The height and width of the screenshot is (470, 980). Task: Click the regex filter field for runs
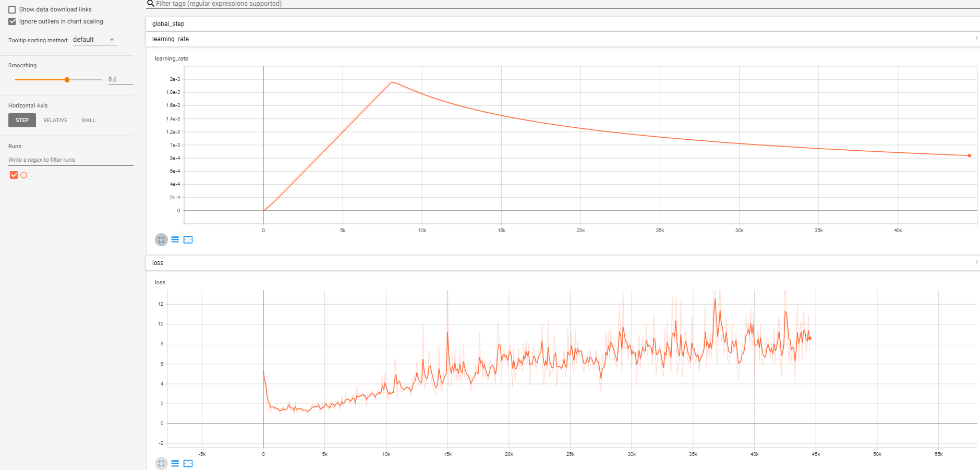70,160
